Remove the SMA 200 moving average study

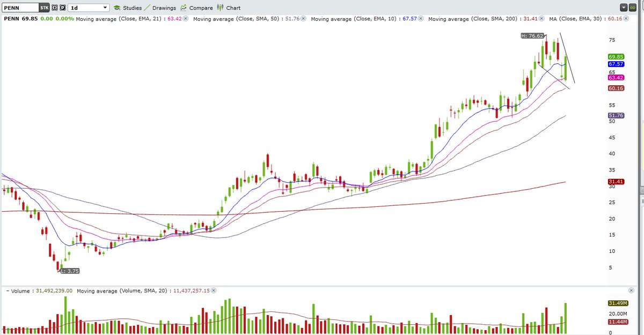542,18
